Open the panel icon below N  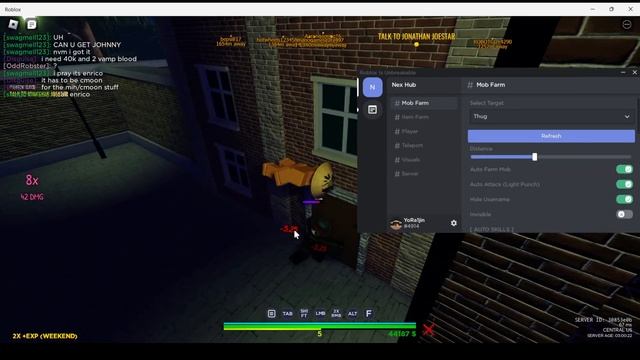[x=372, y=110]
